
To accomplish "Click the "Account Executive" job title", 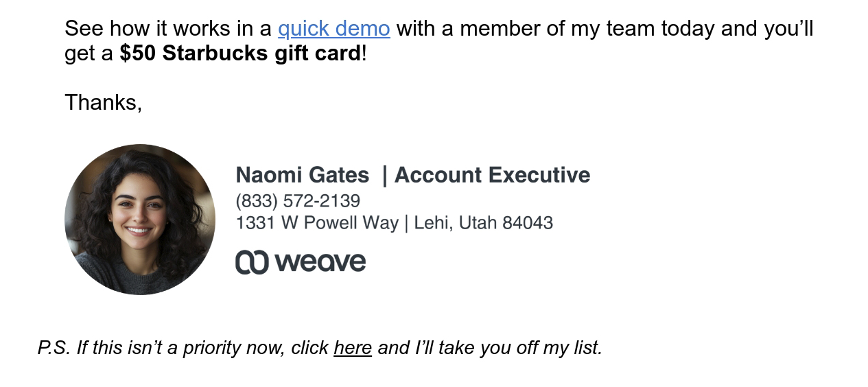I will pyautogui.click(x=492, y=176).
